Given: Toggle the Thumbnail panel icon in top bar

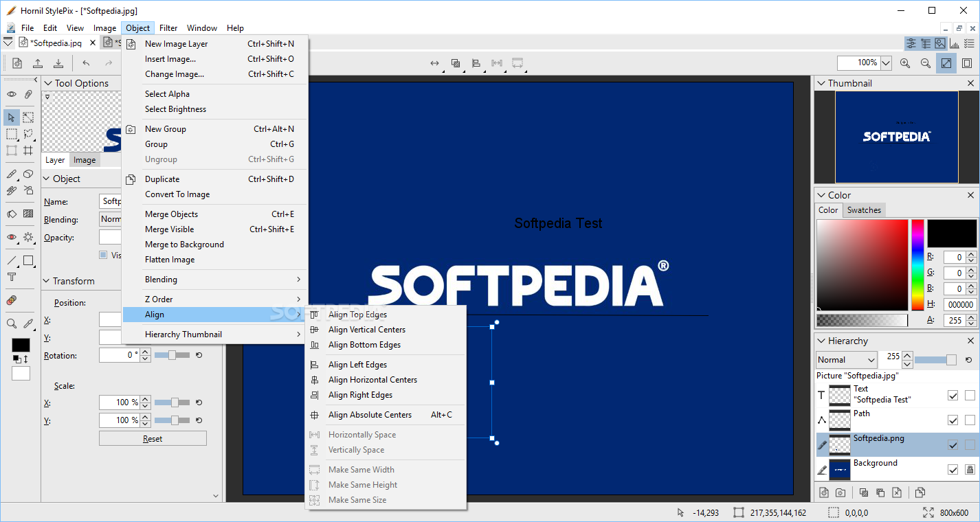Looking at the screenshot, I should pyautogui.click(x=940, y=44).
